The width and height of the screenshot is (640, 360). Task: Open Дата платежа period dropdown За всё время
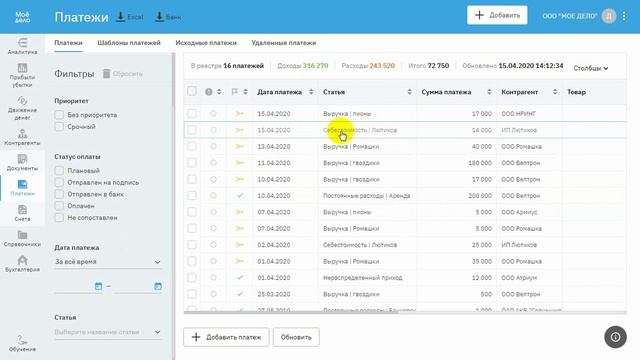pos(108,262)
